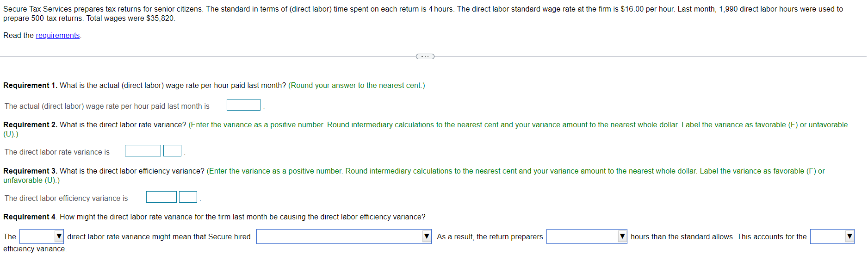Click the F or U box in Requirement 3
Image resolution: width=868 pixels, height=280 pixels.
coord(188,197)
